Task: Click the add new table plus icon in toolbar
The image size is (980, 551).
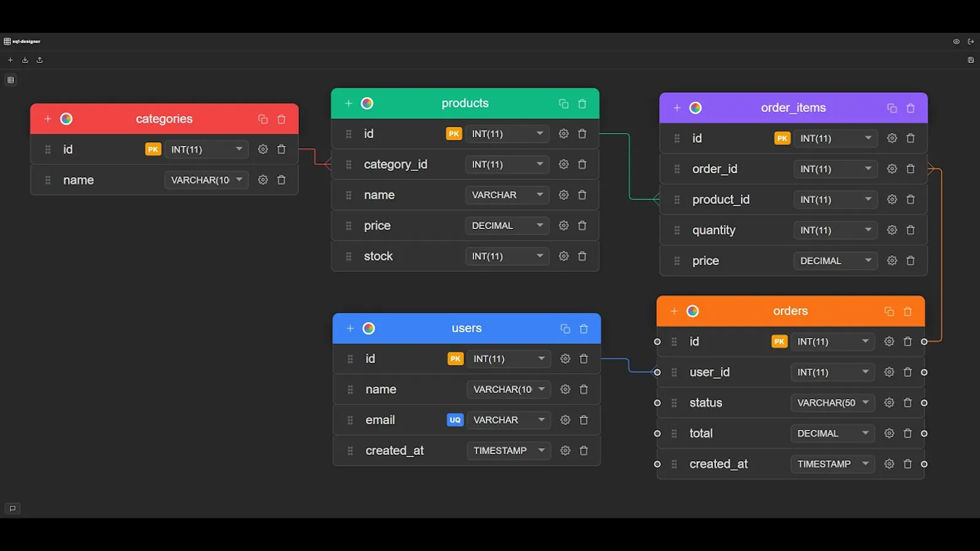Action: 10,60
